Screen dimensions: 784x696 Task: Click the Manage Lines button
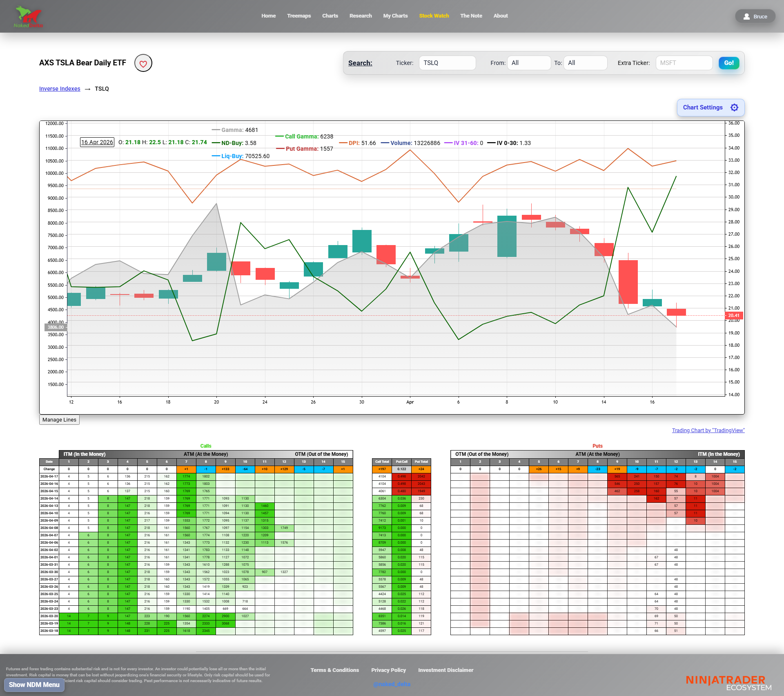59,420
